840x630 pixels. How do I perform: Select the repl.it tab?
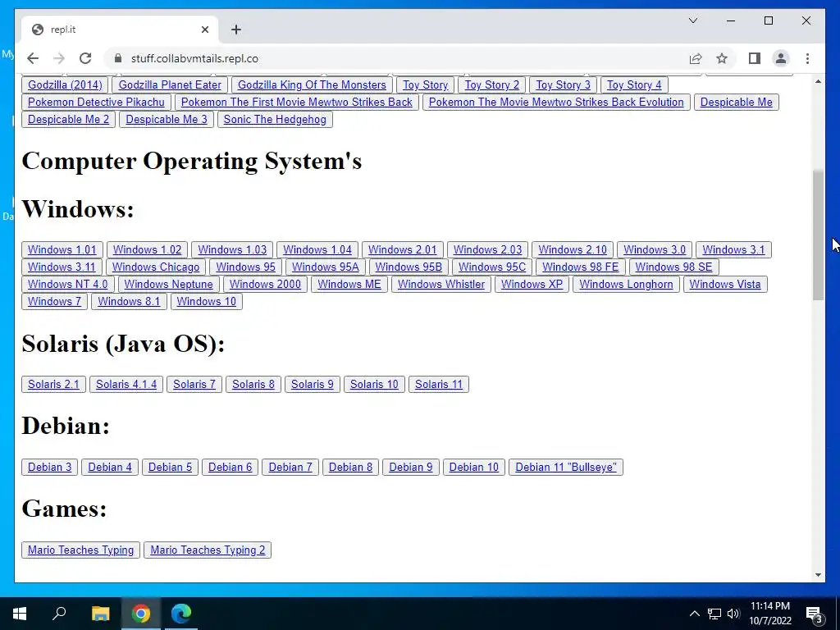[120, 30]
